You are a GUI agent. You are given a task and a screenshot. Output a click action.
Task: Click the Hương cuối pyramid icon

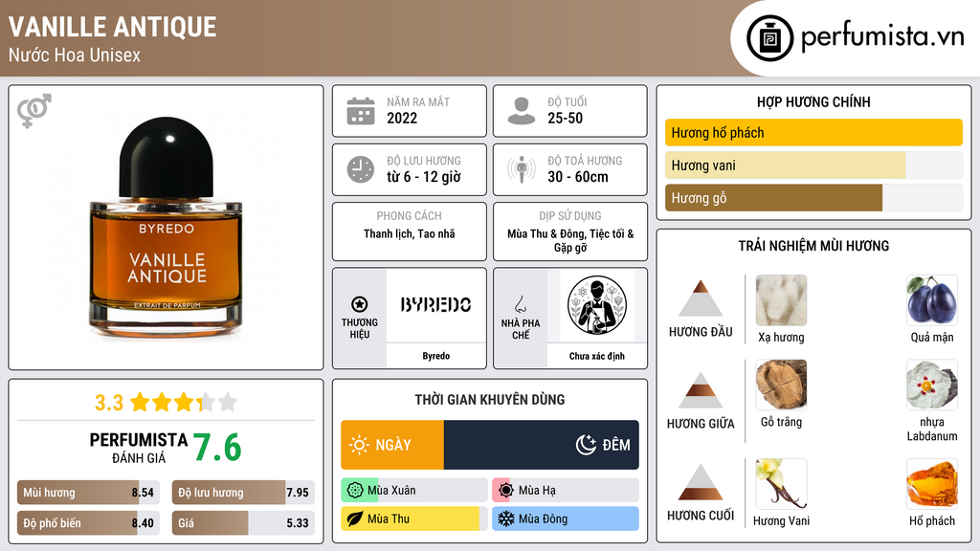point(701,482)
